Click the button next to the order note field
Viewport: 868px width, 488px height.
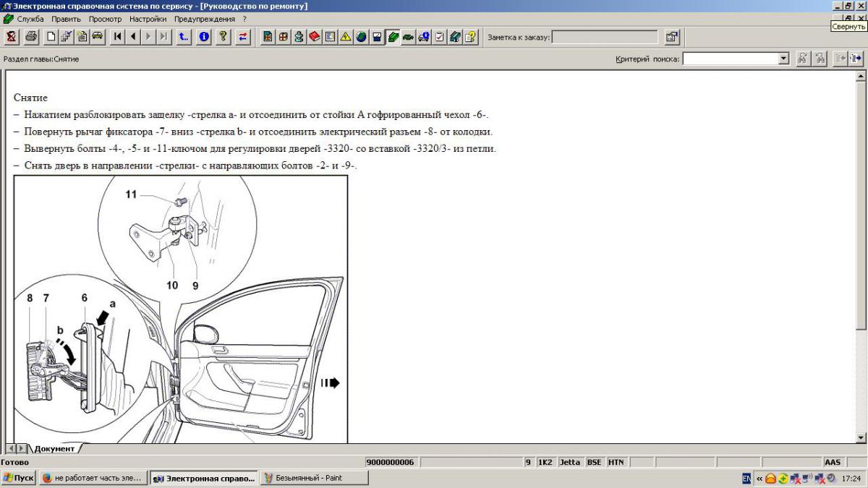672,37
